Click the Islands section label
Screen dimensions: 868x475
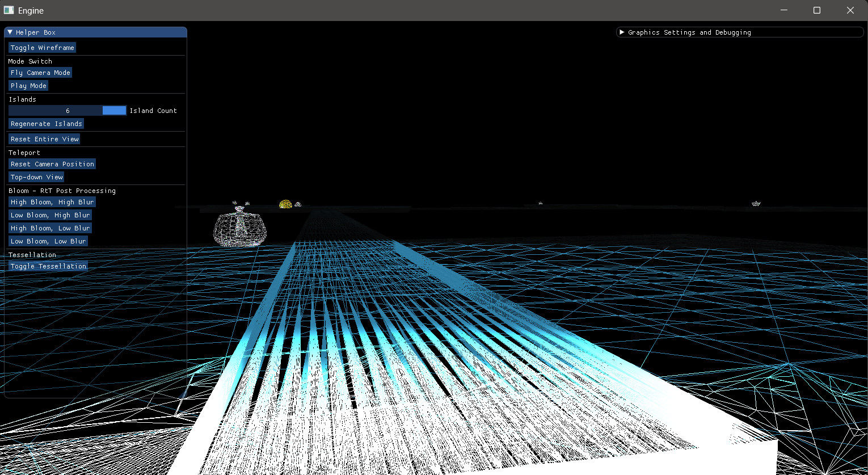pos(22,99)
